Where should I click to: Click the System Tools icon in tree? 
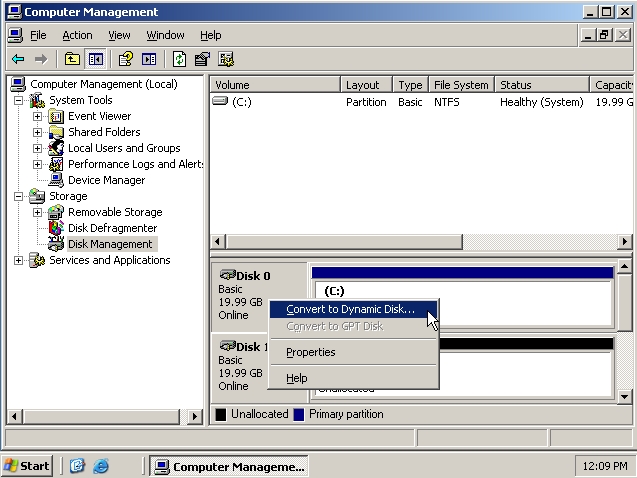pyautogui.click(x=37, y=100)
